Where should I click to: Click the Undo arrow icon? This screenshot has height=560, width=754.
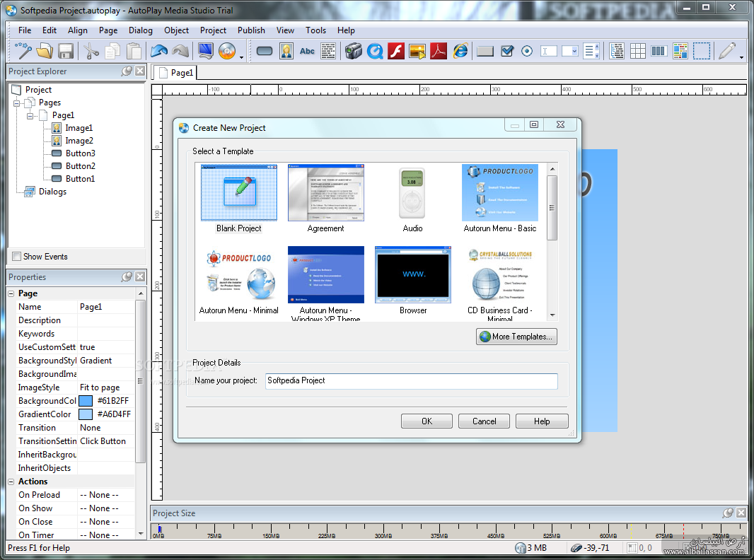point(159,50)
